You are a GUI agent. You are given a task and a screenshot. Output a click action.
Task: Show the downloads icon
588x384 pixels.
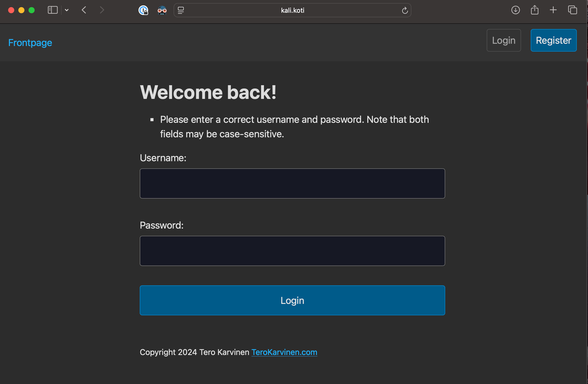point(515,10)
